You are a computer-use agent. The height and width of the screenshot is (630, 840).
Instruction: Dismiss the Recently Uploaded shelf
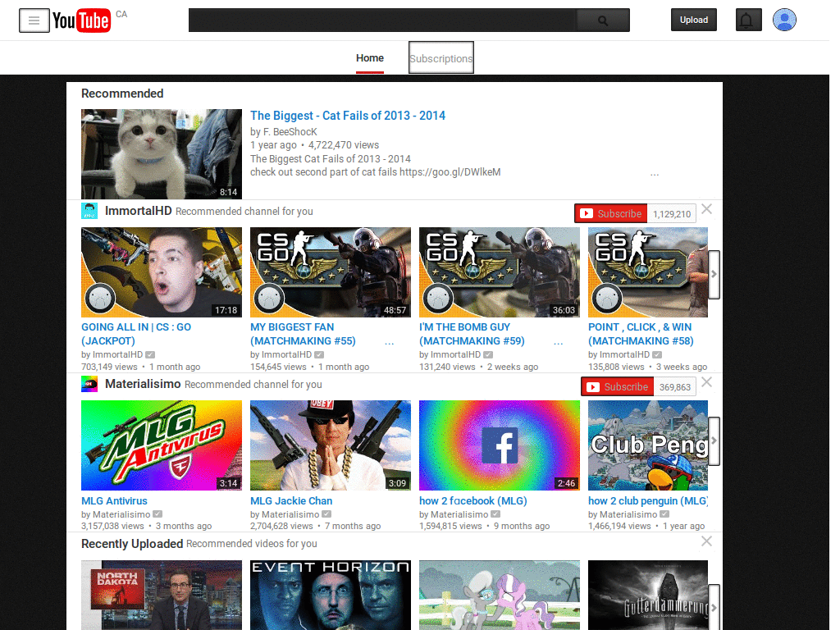tap(706, 541)
